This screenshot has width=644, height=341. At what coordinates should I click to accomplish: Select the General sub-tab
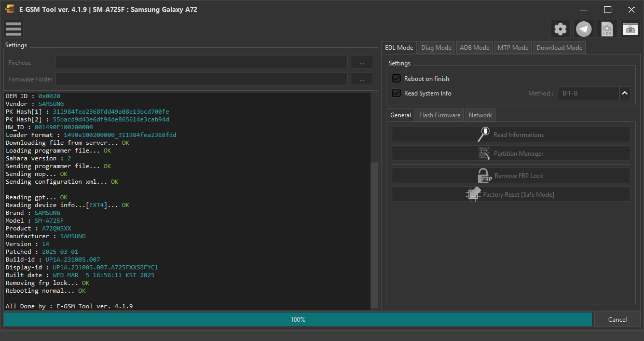[401, 115]
